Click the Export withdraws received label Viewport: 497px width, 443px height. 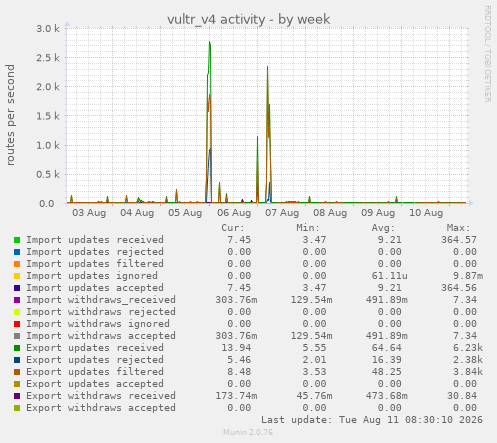click(101, 396)
